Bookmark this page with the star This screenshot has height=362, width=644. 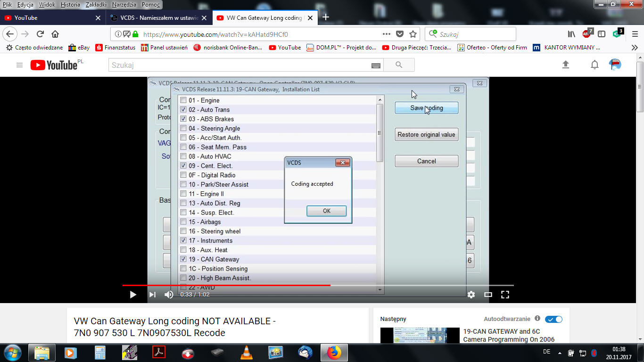[413, 34]
